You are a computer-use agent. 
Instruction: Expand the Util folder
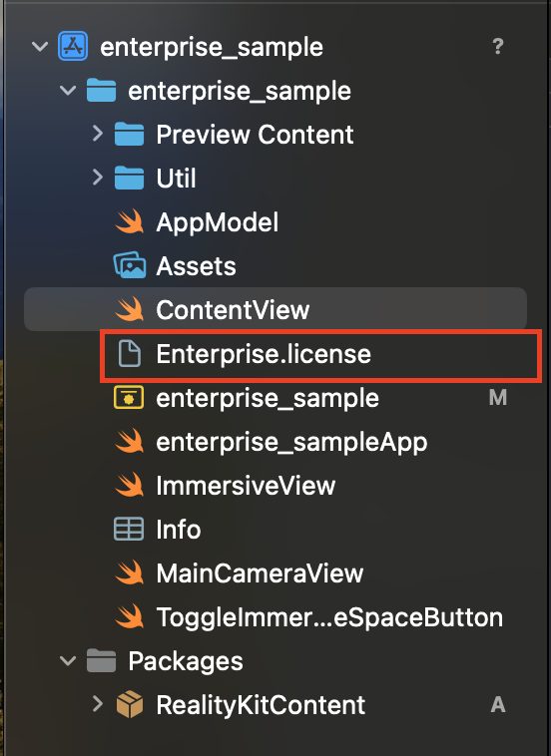98,178
